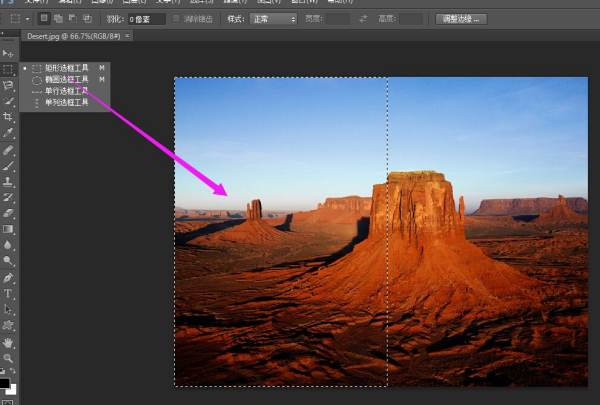
Task: Select the Eraser tool
Action: pyautogui.click(x=8, y=213)
